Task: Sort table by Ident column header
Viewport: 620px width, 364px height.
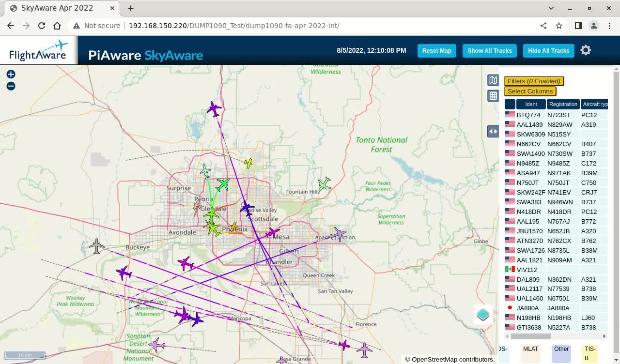Action: 531,104
